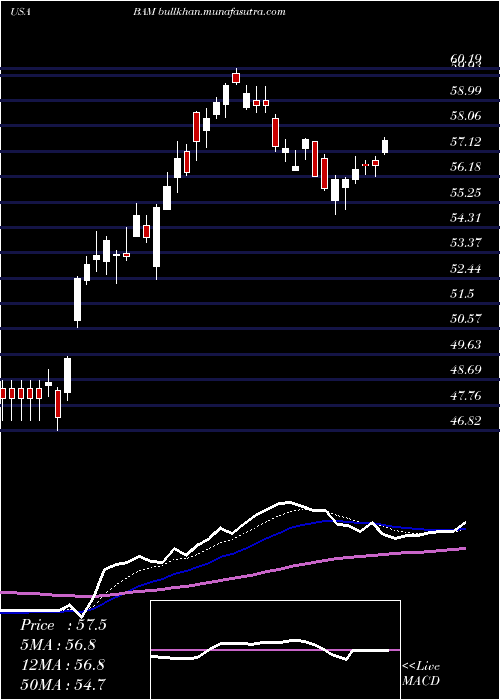Click the MACD inset panel

coord(275,650)
